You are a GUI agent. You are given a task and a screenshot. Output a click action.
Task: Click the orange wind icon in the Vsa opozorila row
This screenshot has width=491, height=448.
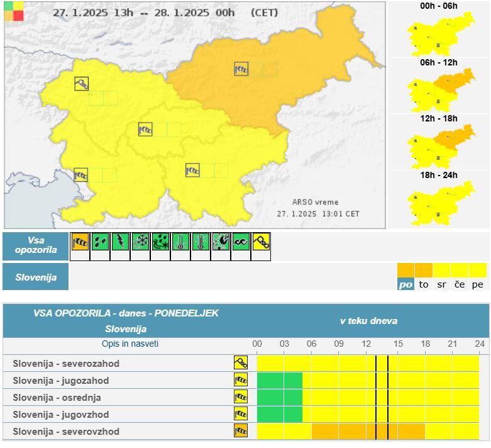(x=80, y=242)
